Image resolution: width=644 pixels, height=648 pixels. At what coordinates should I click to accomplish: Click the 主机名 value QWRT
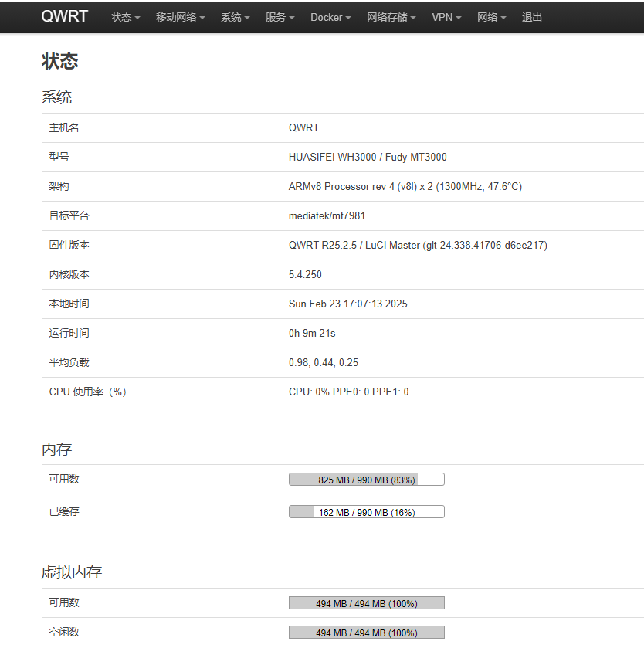tap(303, 127)
